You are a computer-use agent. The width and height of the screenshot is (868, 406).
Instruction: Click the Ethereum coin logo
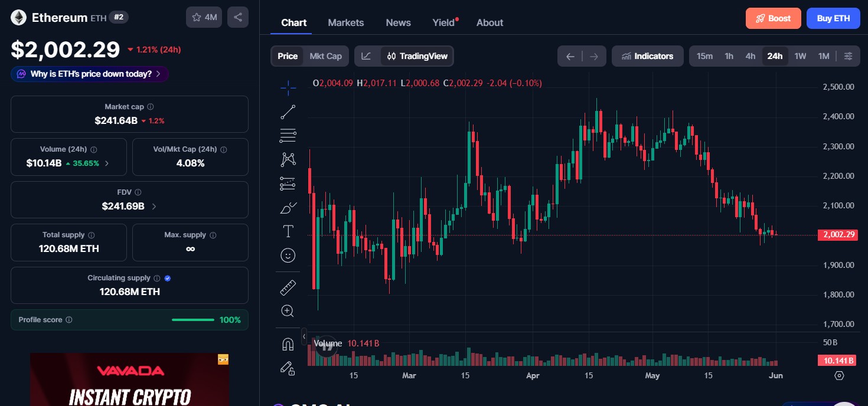point(19,18)
